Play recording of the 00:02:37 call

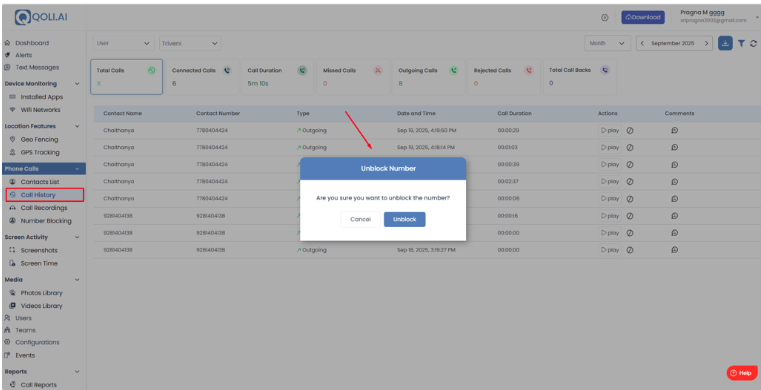[x=610, y=181]
